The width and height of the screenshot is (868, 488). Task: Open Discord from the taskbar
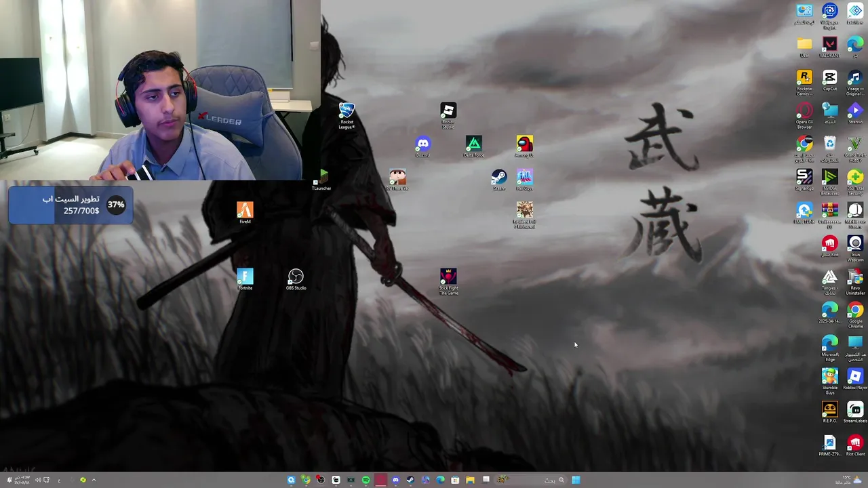tap(395, 480)
